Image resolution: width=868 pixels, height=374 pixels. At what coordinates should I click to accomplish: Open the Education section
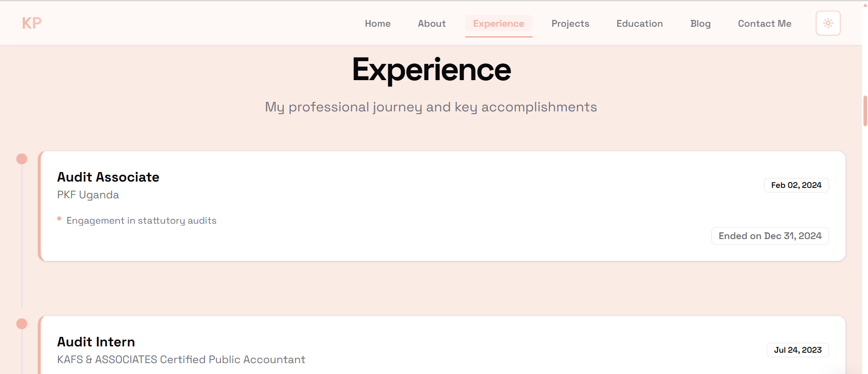(639, 24)
